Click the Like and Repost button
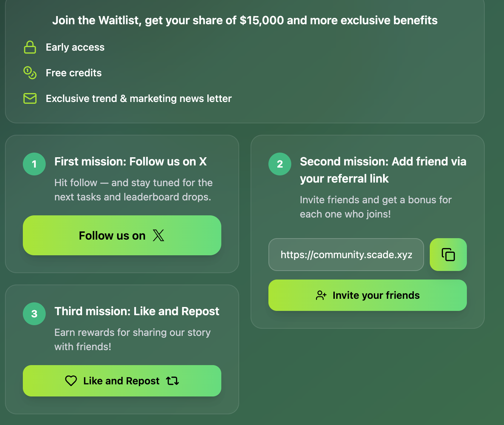 (122, 381)
